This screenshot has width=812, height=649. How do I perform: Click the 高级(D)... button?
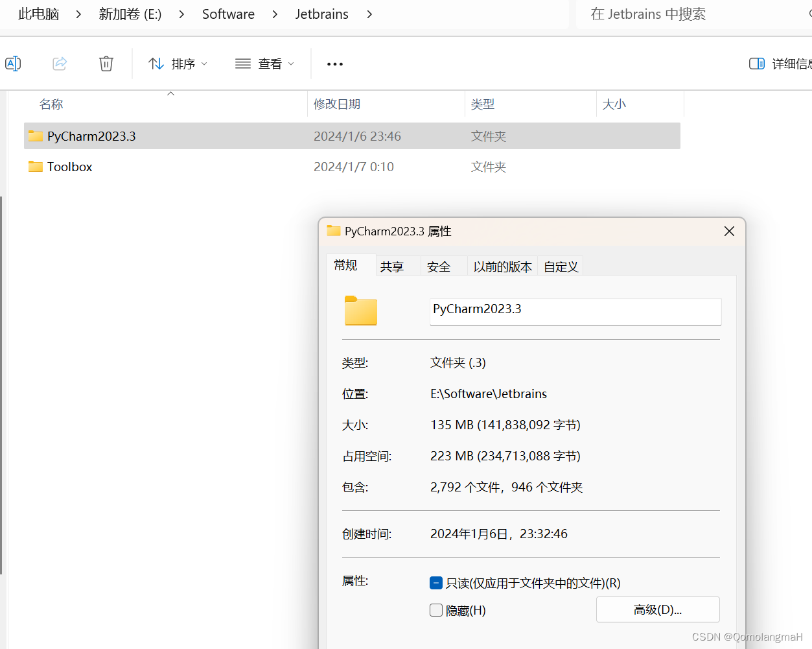658,609
